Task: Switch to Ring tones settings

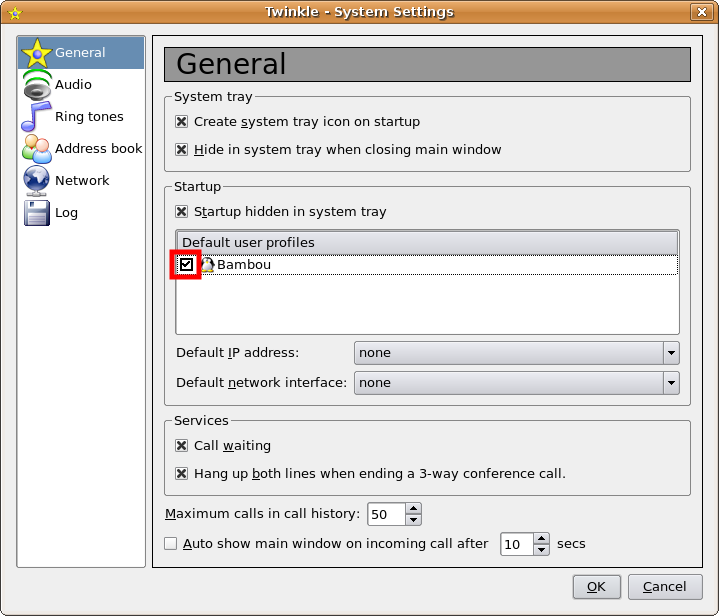Action: [x=89, y=117]
